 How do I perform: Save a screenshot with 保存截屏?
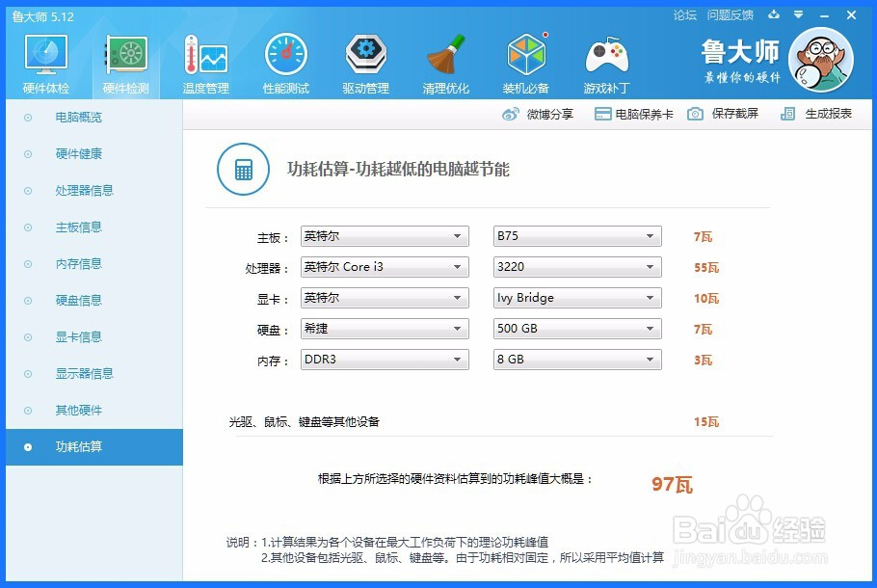[x=725, y=114]
